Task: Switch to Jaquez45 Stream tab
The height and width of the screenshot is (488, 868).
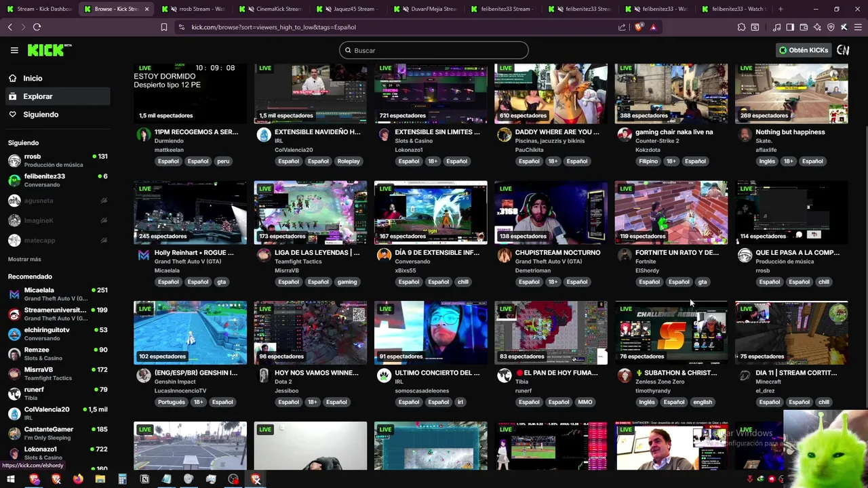Action: tap(351, 9)
